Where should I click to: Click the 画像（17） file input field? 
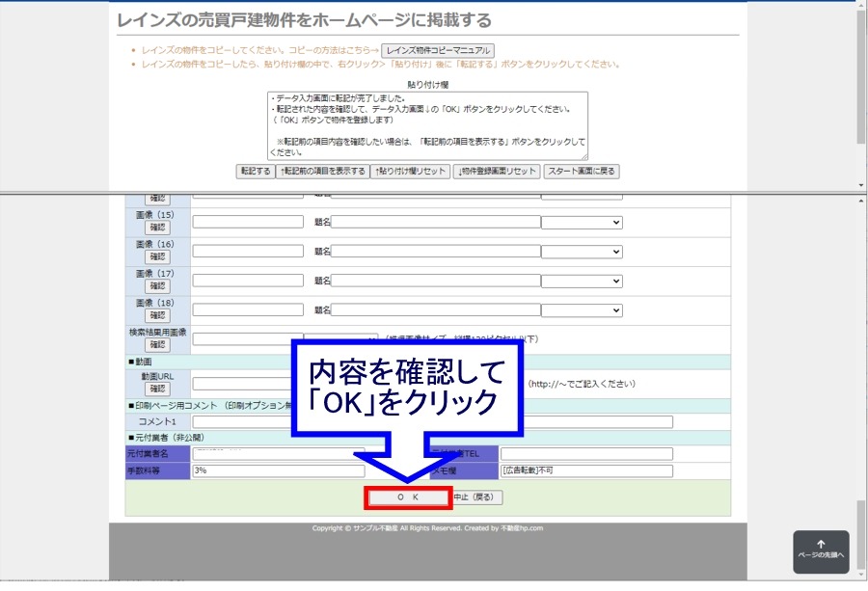pos(248,281)
